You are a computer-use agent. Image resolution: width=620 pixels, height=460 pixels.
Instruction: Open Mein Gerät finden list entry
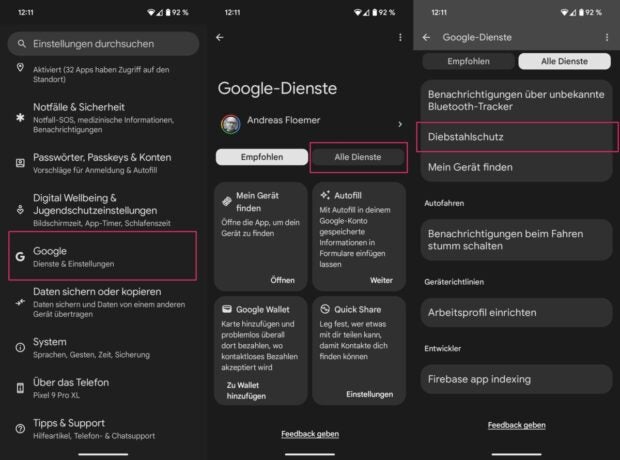(x=516, y=167)
